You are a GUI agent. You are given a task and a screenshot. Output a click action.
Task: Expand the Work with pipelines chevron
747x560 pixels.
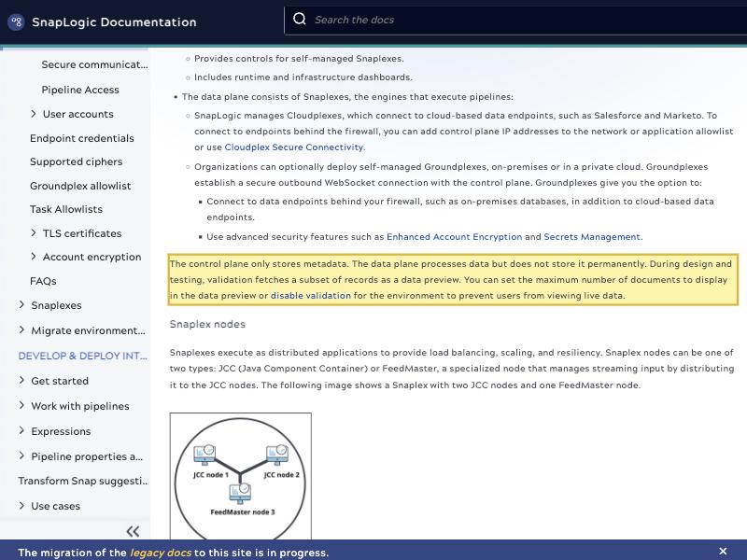[x=21, y=406]
